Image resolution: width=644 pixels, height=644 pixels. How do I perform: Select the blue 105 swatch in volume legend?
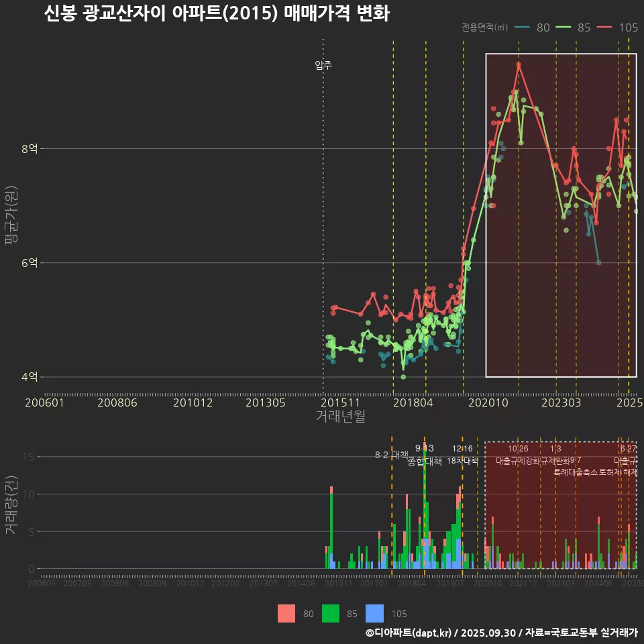click(x=375, y=613)
